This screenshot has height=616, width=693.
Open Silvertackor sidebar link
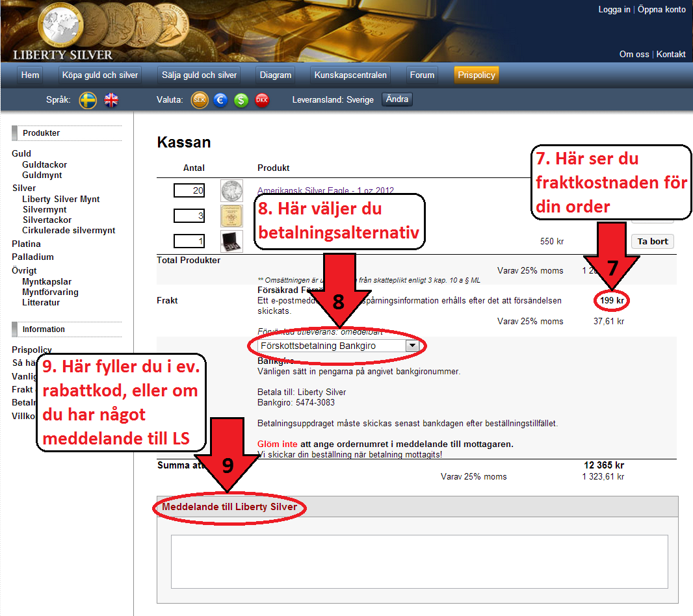coord(47,220)
